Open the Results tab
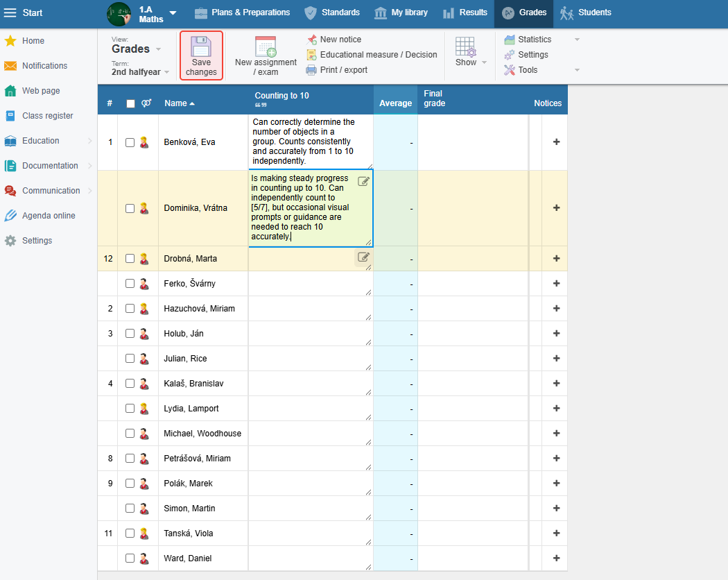The height and width of the screenshot is (580, 728). tap(465, 13)
